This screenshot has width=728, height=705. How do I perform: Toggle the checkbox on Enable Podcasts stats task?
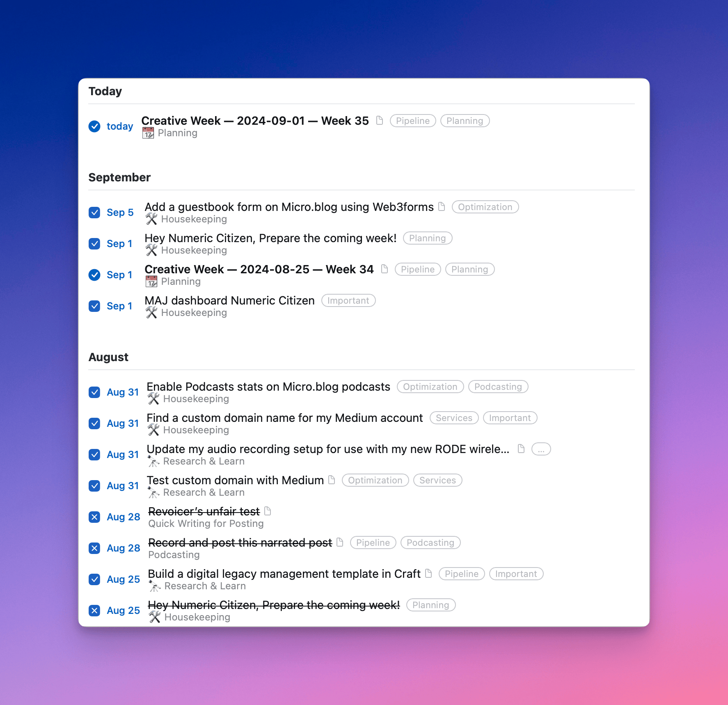click(95, 392)
